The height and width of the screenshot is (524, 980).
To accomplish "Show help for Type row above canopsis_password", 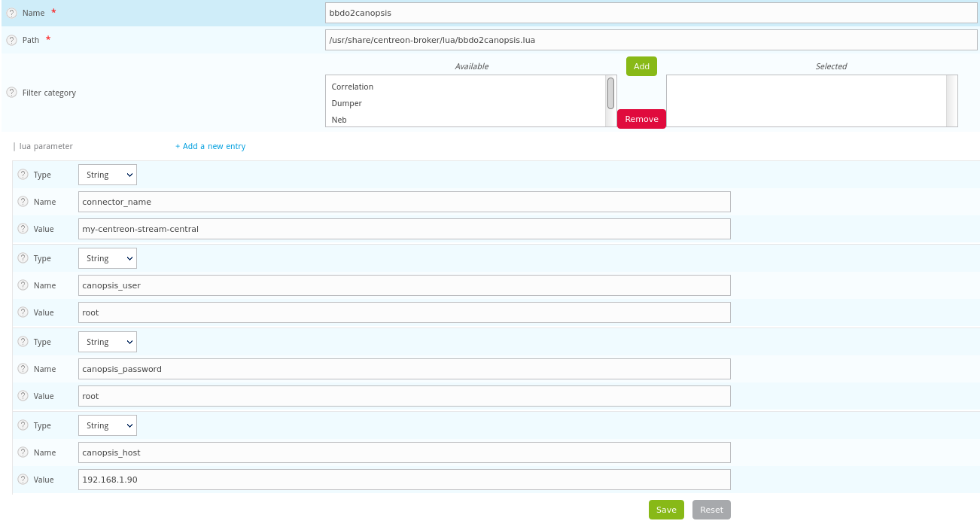I will coord(23,342).
